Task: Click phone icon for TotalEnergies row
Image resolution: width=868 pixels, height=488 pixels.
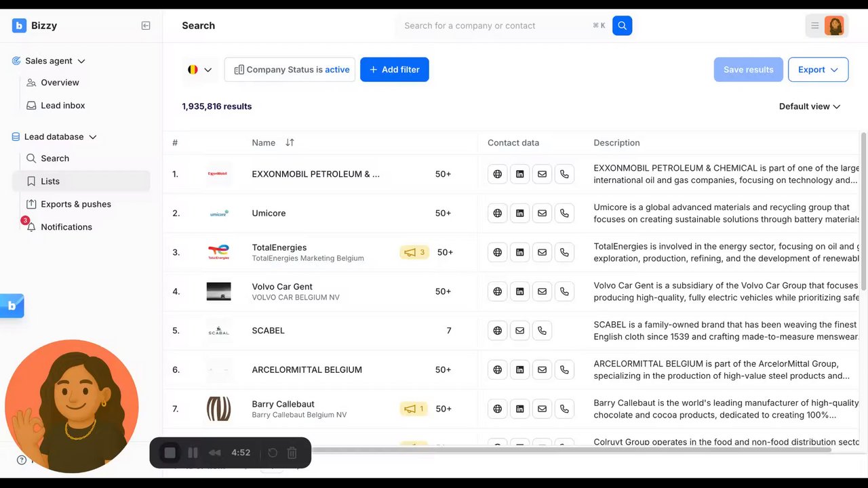Action: point(564,252)
